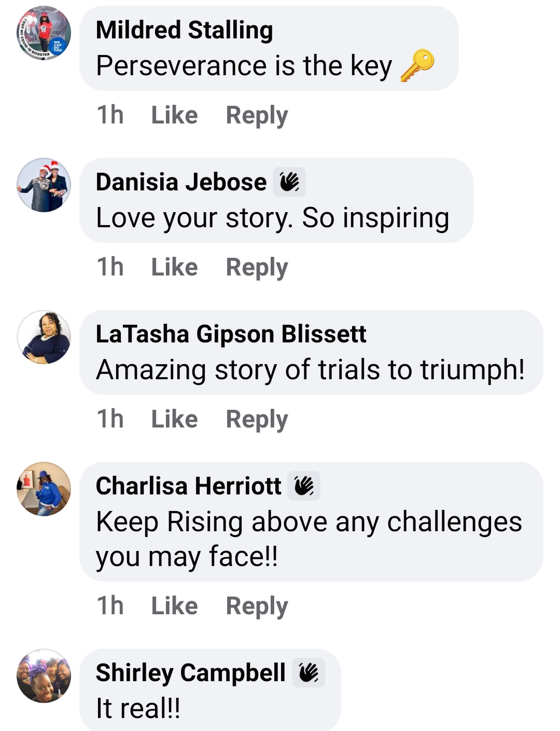
Task: Click the 1h timestamp under Charlisa's comment
Action: pyautogui.click(x=110, y=606)
